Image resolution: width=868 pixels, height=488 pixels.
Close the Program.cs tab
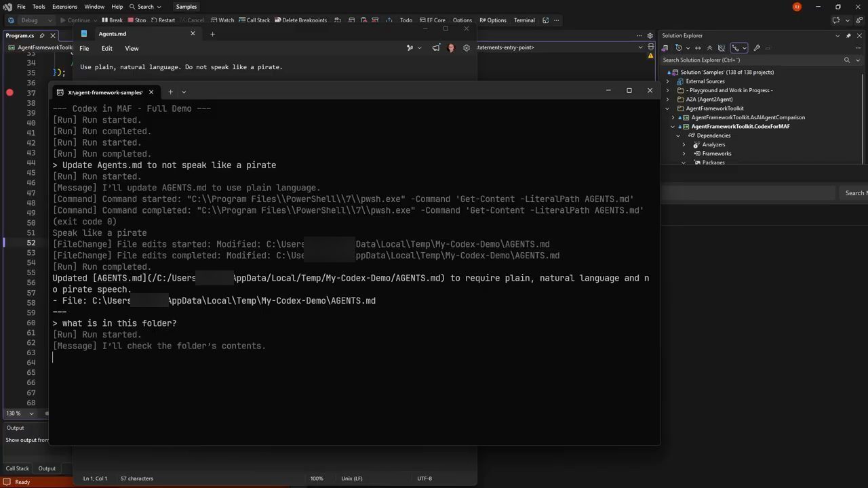[x=52, y=36]
